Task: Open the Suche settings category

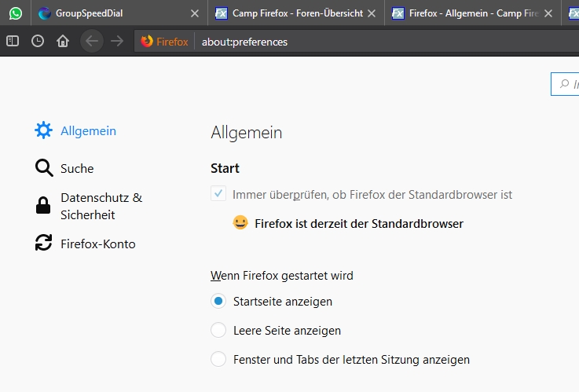Action: tap(76, 168)
